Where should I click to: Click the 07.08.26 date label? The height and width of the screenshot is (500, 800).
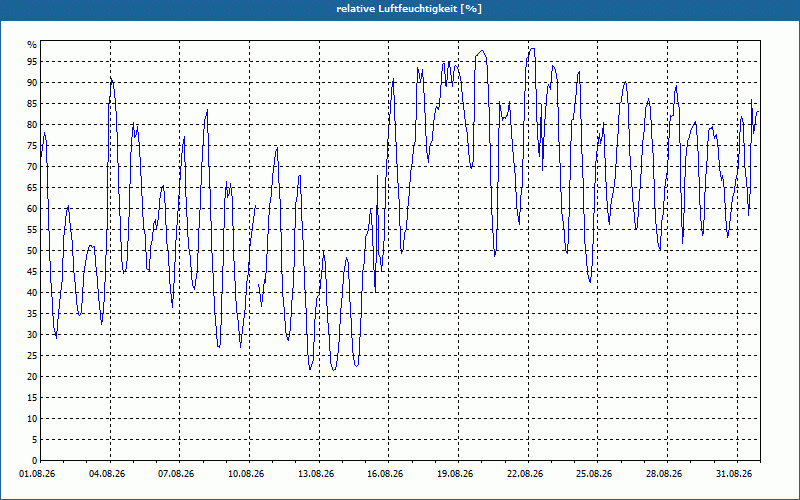point(177,474)
